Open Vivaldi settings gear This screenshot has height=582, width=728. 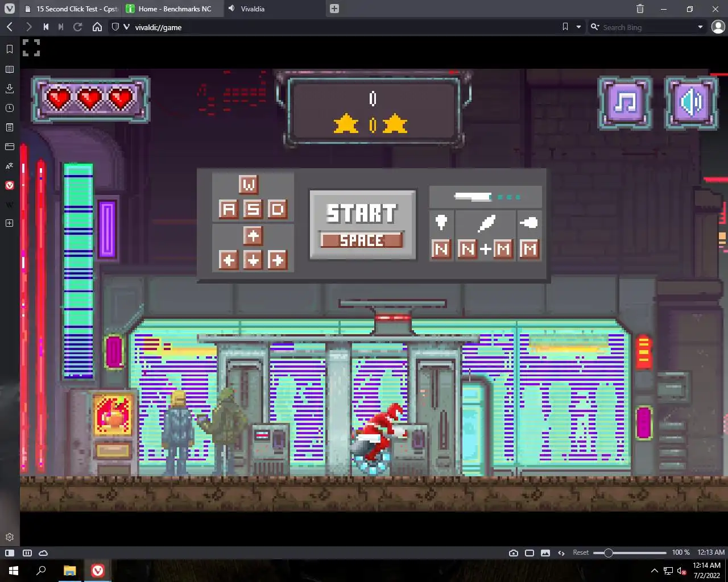10,537
